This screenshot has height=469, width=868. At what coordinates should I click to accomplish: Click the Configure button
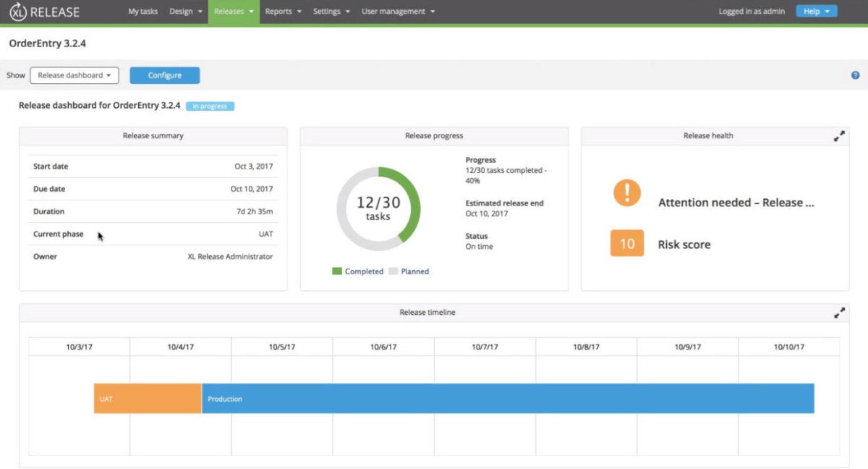point(165,75)
